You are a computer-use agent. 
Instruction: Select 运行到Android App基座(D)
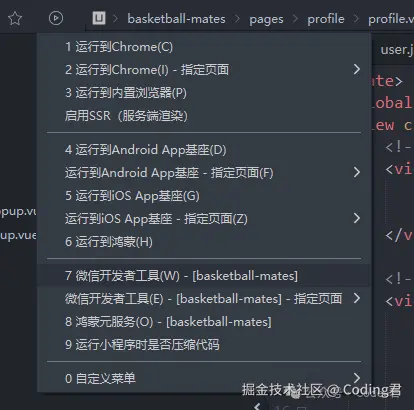tap(204, 150)
